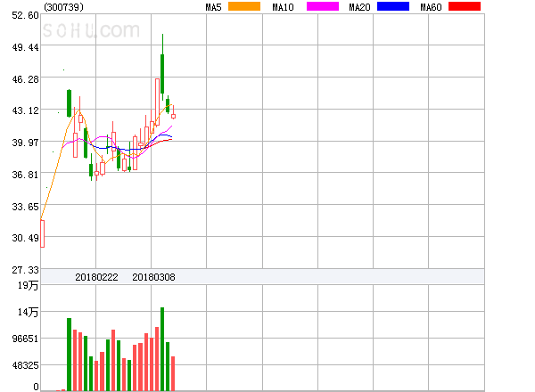535x392 pixels.
Task: Click the 27.33 price axis label
Action: 25,270
